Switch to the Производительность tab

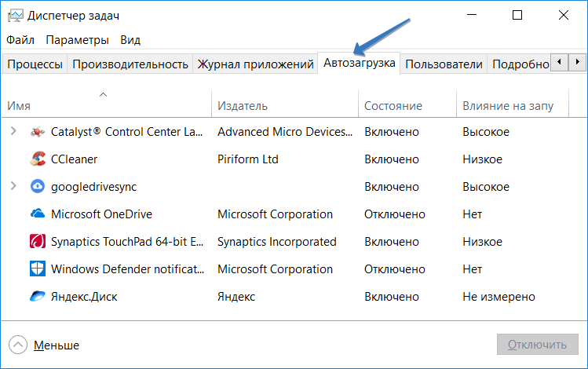130,64
